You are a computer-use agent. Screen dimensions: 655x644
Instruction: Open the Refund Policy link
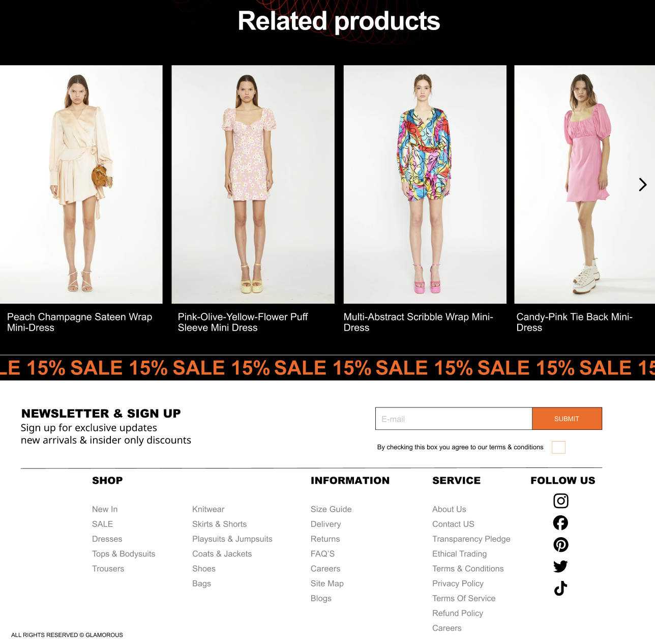point(458,613)
